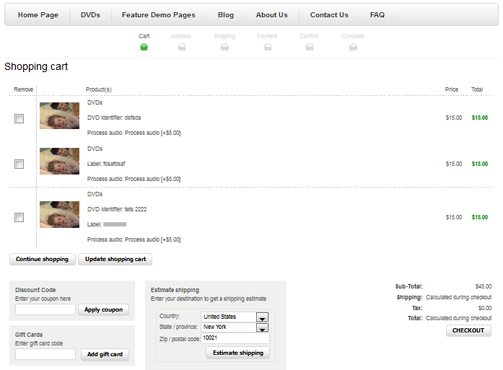
Task: Focus the gift card code field
Action: coord(45,354)
